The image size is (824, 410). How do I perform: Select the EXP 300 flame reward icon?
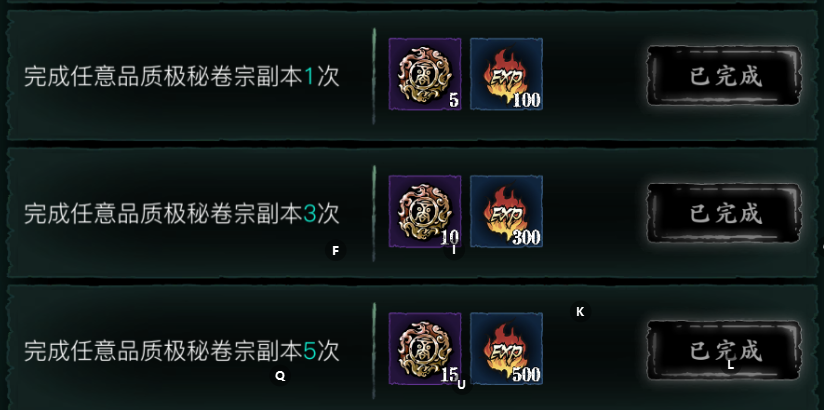(507, 211)
